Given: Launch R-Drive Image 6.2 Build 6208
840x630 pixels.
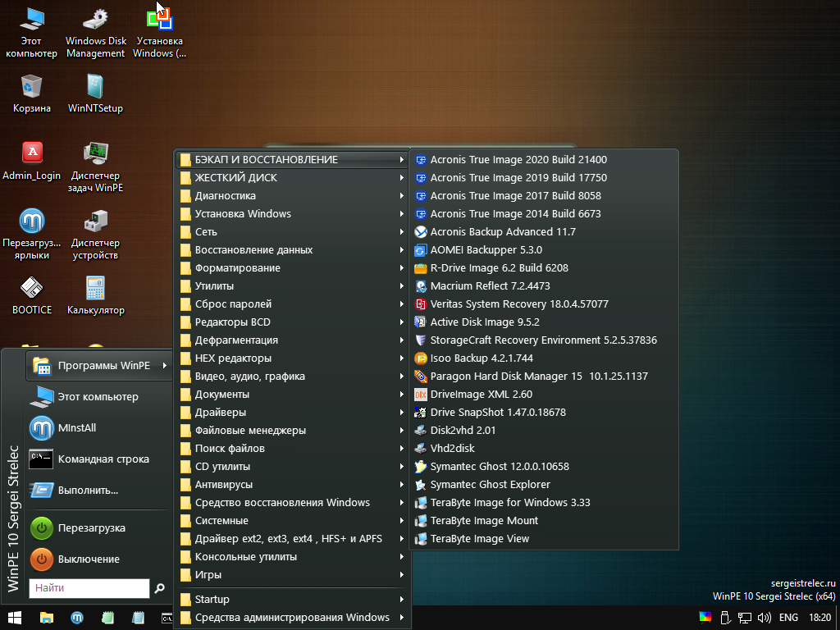Looking at the screenshot, I should (544, 268).
